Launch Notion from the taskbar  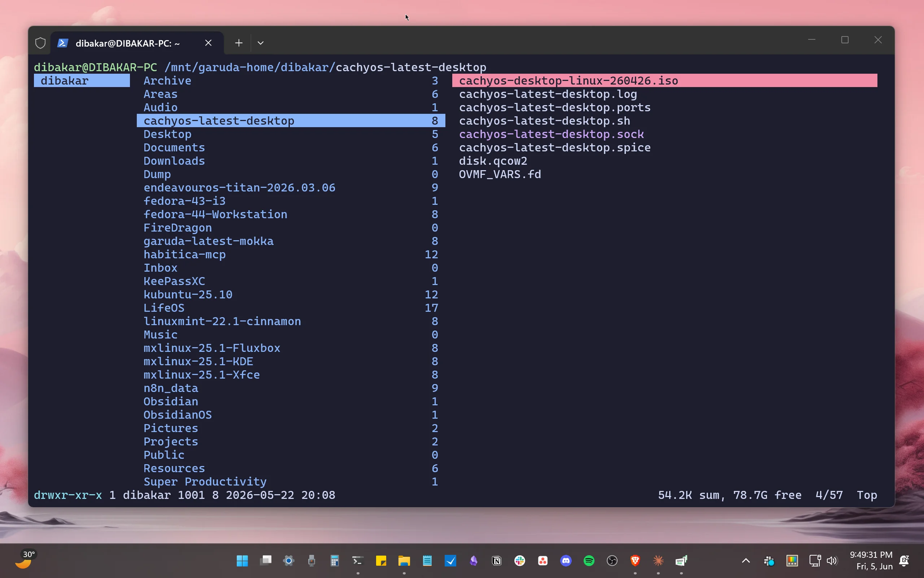497,561
